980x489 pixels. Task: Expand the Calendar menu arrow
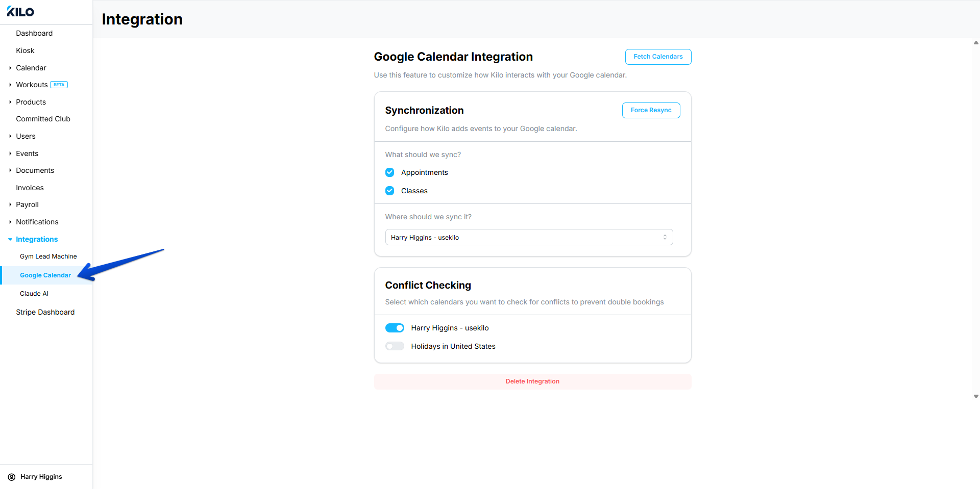[10, 68]
